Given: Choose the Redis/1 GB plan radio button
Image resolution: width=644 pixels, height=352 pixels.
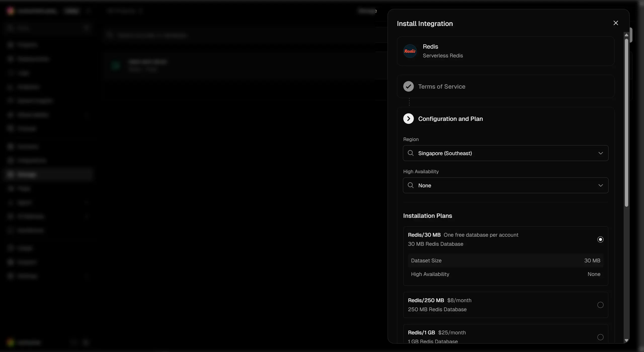Looking at the screenshot, I should coord(600,337).
